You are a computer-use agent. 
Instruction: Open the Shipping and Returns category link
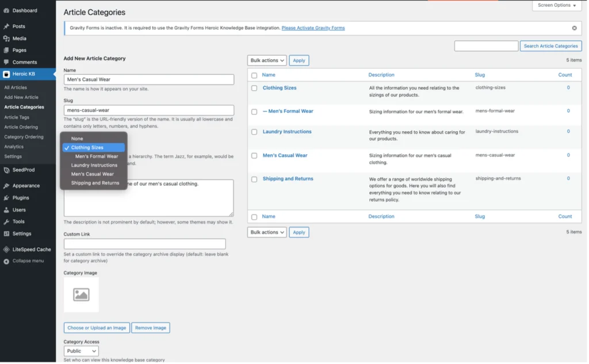288,179
